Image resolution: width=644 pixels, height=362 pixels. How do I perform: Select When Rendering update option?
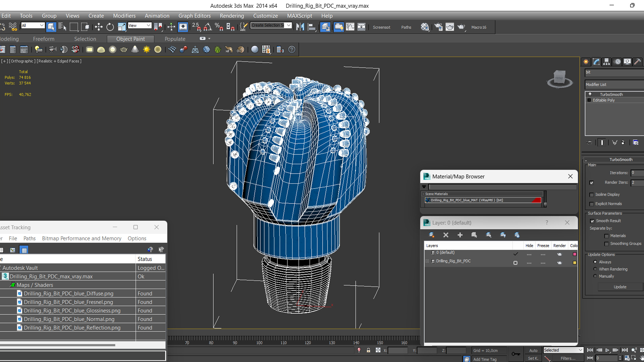[595, 269]
